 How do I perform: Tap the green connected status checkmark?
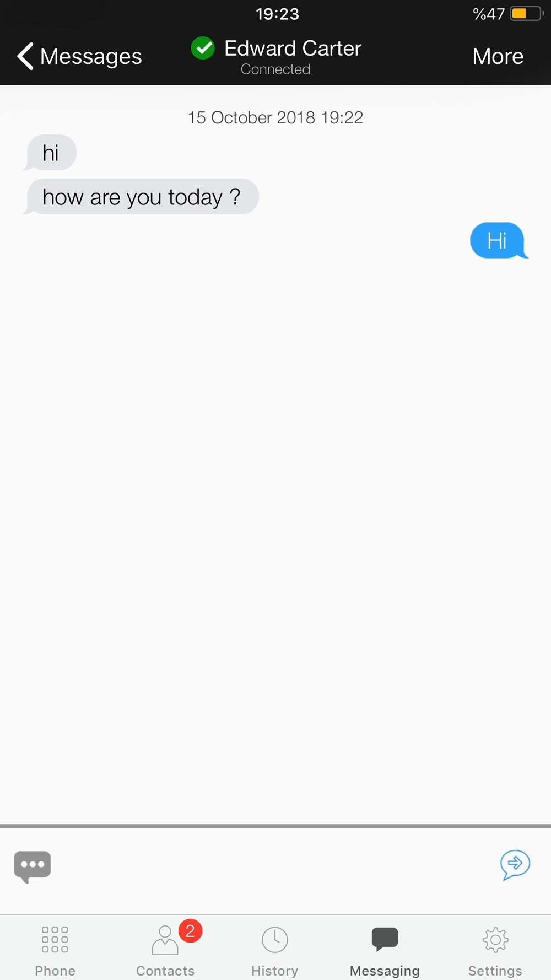click(203, 49)
